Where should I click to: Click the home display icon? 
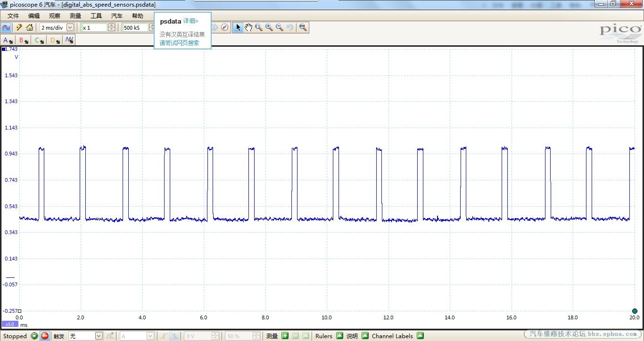[x=30, y=27]
